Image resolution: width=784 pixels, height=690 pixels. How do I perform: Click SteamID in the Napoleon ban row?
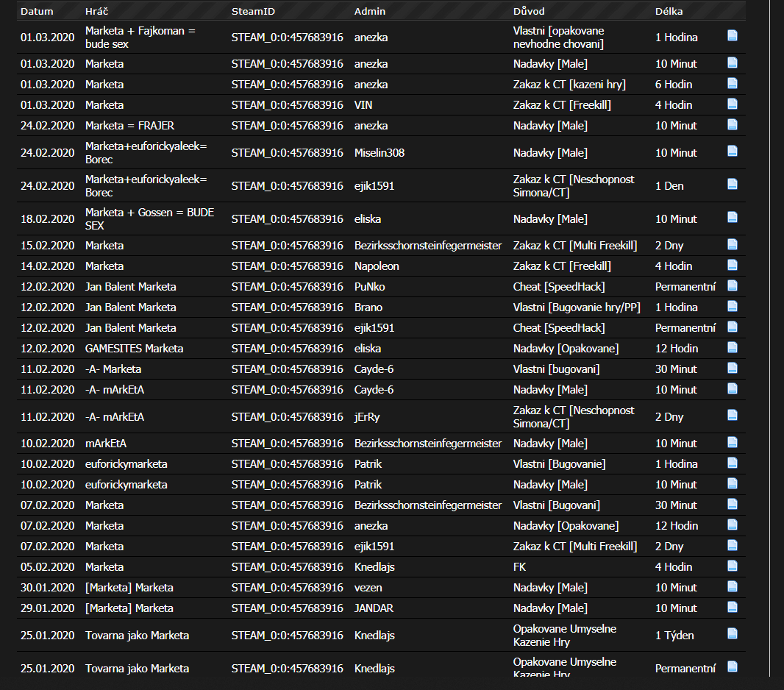[287, 266]
